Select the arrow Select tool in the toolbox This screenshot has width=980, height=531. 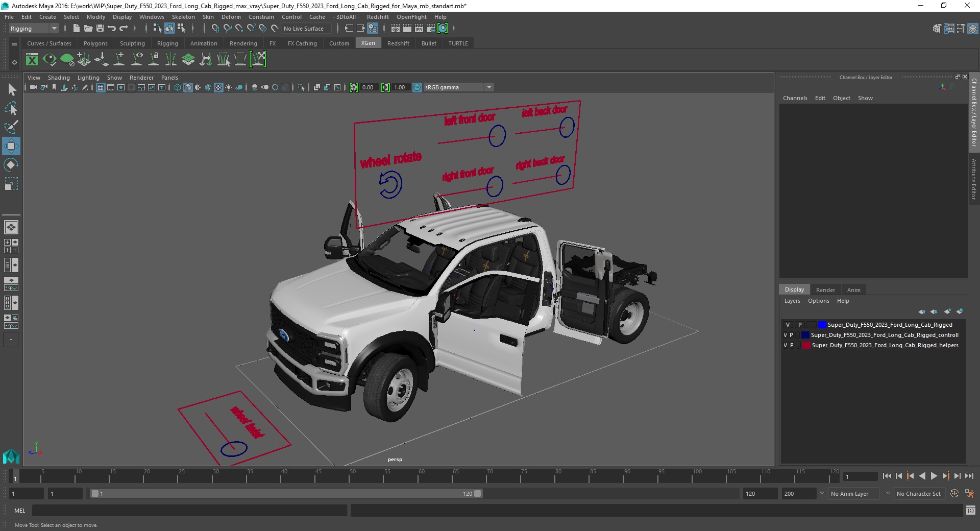(x=11, y=90)
